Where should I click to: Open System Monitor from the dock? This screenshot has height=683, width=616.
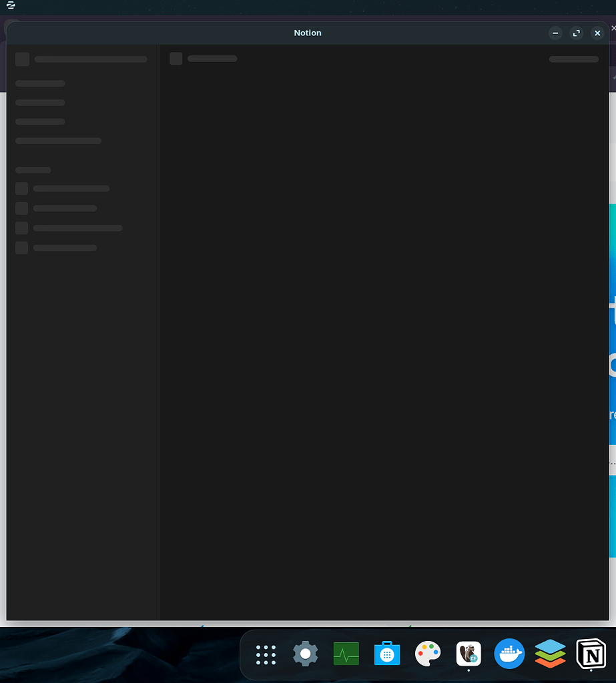[346, 654]
